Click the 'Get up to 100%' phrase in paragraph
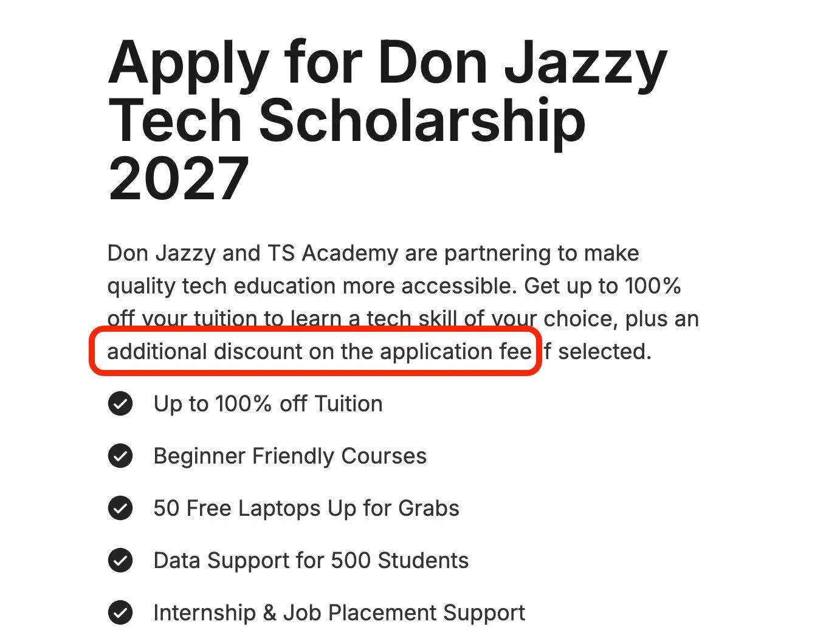840x644 pixels. pos(602,286)
